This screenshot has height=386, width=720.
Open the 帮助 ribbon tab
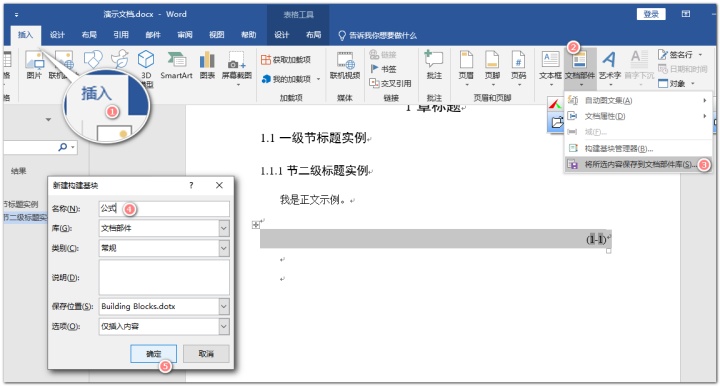[x=248, y=35]
